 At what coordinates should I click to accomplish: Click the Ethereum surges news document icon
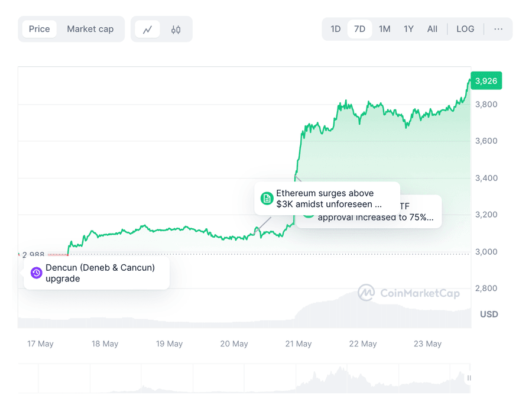[267, 198]
